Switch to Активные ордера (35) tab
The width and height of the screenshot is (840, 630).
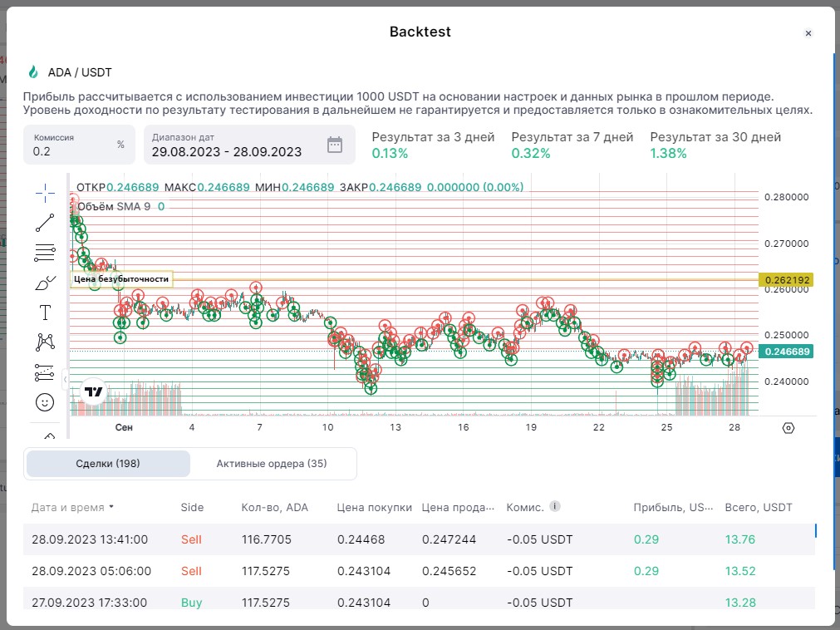272,464
